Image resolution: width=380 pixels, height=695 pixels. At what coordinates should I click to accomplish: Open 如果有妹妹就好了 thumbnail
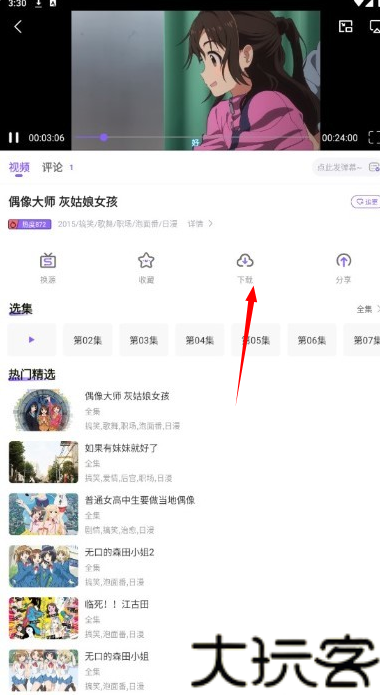[x=43, y=462]
